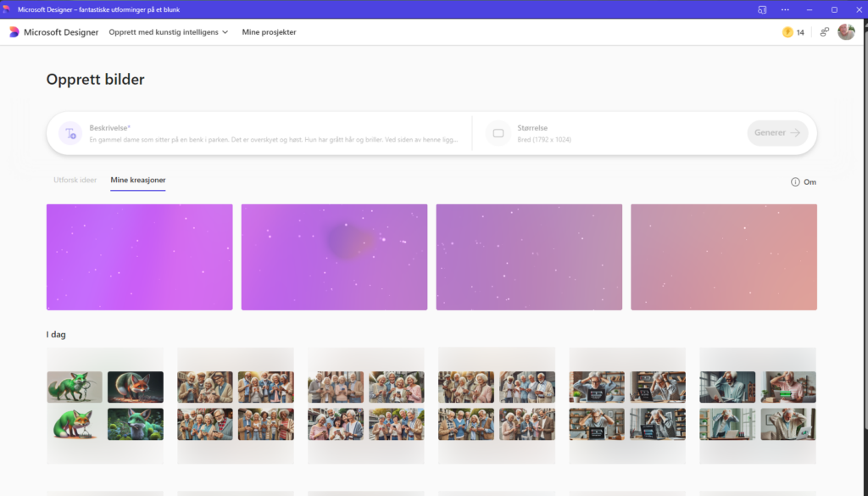Image resolution: width=868 pixels, height=496 pixels.
Task: Click the Microsoft Designer logo icon
Action: 14,32
